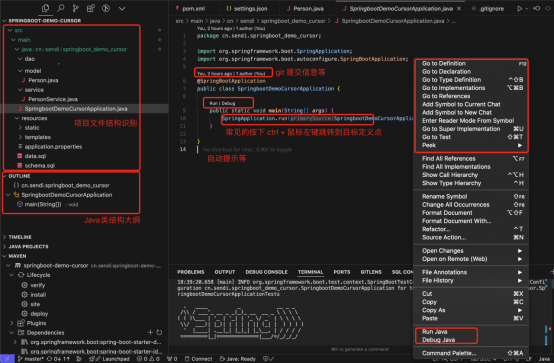The image size is (554, 363).
Task: Switch to the .gitignore tab
Action: (488, 8)
